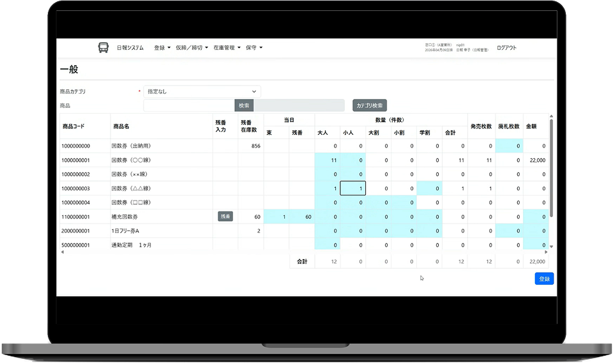Click the カテゴリ検索 button
The image size is (613, 364).
[x=370, y=105]
